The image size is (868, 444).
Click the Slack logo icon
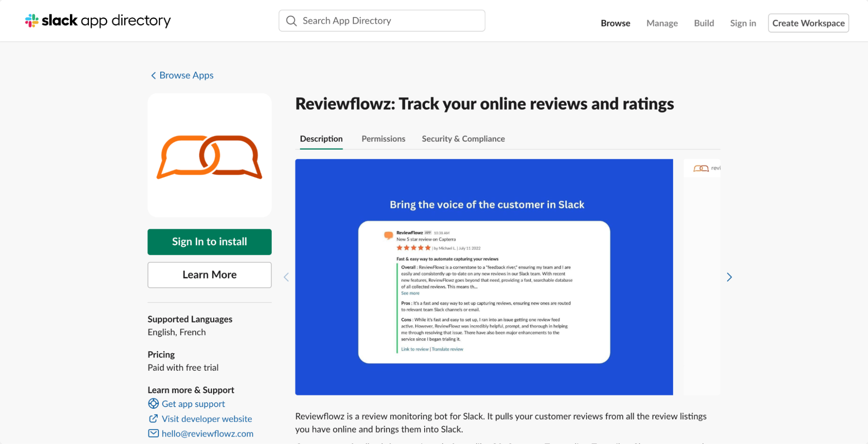click(x=32, y=20)
